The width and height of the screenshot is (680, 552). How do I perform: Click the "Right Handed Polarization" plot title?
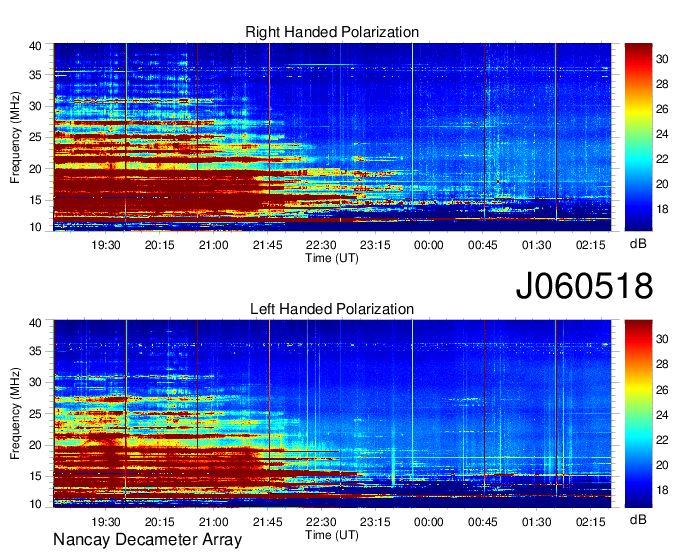[332, 32]
